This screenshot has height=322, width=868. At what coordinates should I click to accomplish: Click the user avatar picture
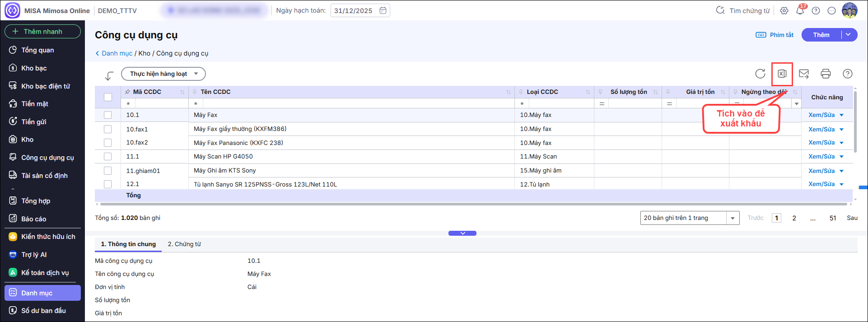849,10
